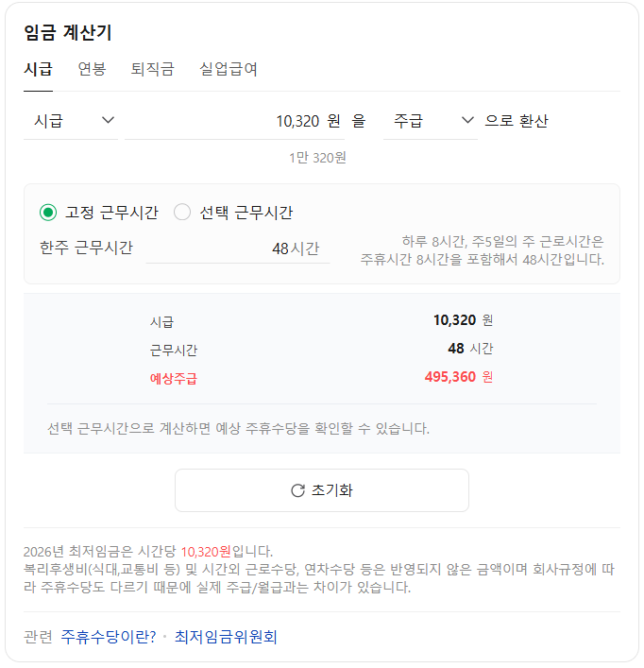Screen dimensions: 644x668
Task: Open the 주휴수당이란? link
Action: pyautogui.click(x=108, y=638)
